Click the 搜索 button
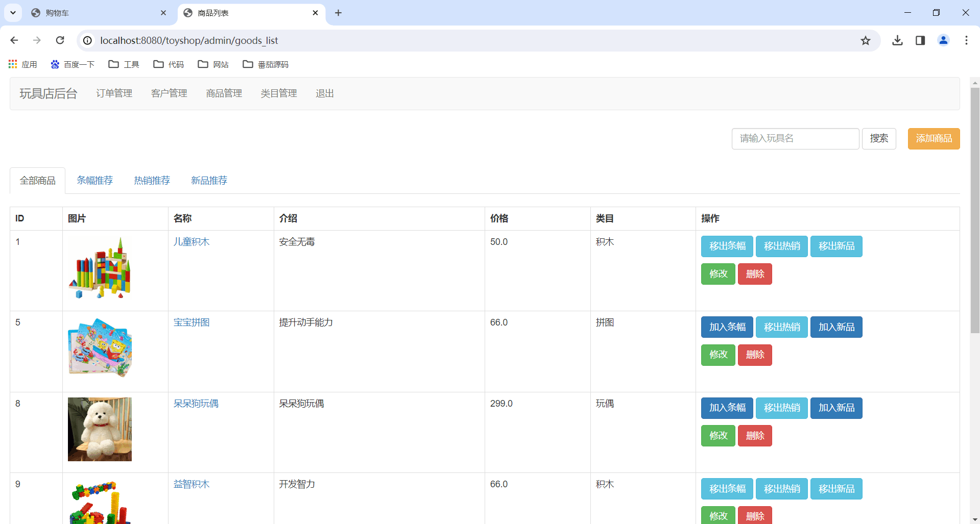Image resolution: width=980 pixels, height=524 pixels. (x=879, y=139)
